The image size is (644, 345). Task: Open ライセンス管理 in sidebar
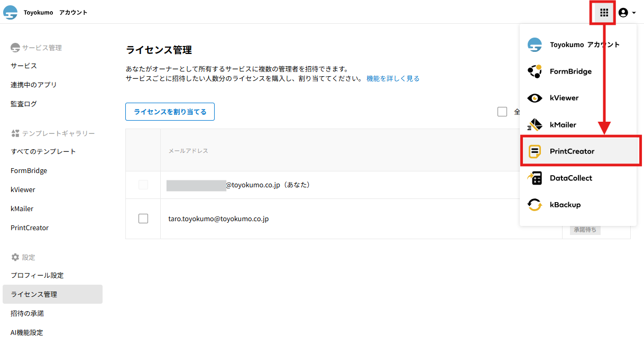click(x=34, y=294)
